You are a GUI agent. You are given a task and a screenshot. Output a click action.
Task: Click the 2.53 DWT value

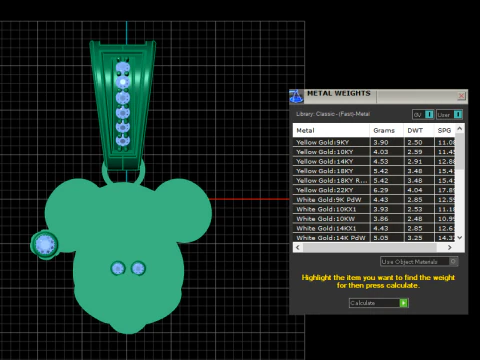tap(415, 209)
